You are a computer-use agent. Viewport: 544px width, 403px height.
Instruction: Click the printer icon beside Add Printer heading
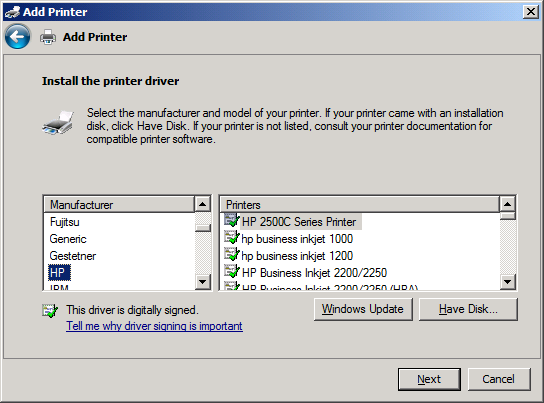coord(48,37)
